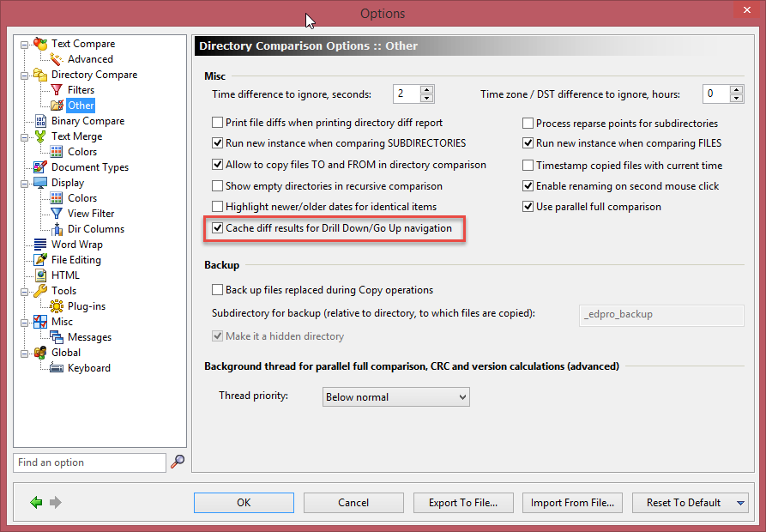Click the magnifier search icon
The width and height of the screenshot is (766, 532).
pos(178,462)
